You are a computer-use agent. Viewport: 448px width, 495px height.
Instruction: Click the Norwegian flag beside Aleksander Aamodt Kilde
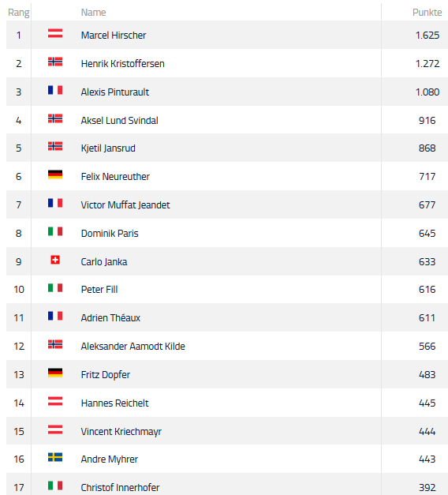(55, 344)
